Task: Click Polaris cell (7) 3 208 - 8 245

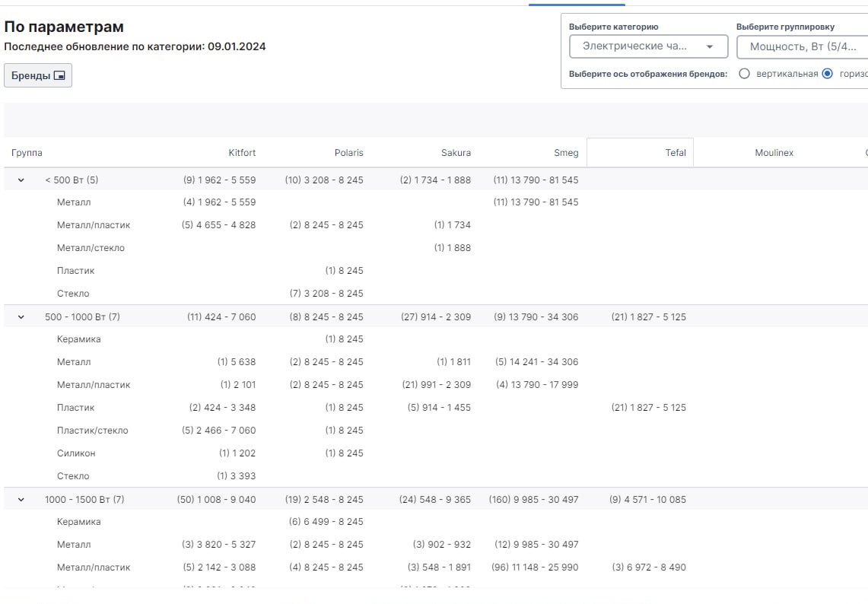Action: coord(326,294)
